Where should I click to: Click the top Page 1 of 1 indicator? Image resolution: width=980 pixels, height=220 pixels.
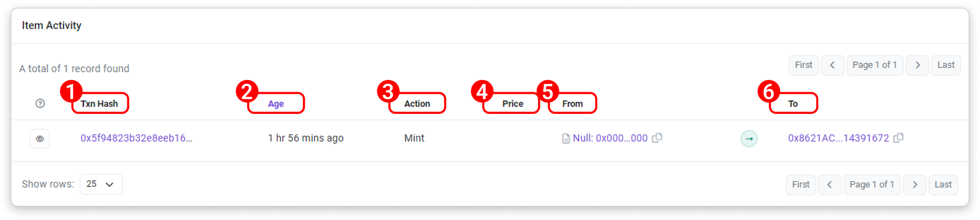coord(874,65)
